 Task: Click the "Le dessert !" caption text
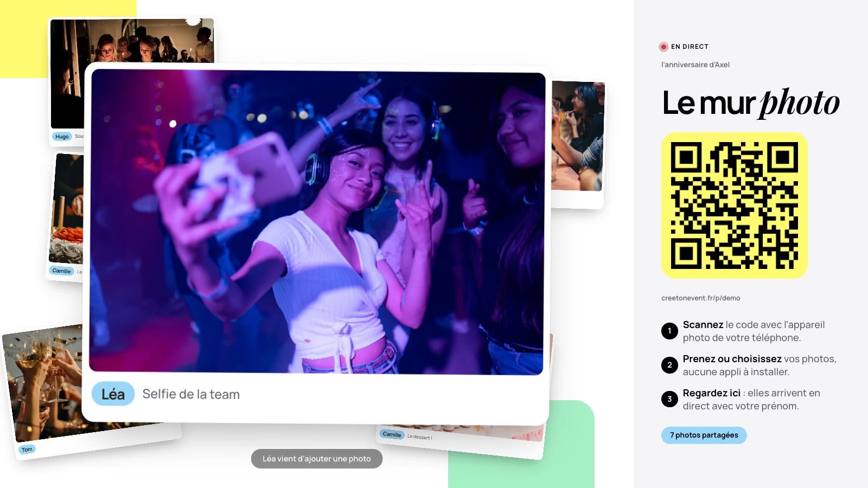pyautogui.click(x=420, y=437)
